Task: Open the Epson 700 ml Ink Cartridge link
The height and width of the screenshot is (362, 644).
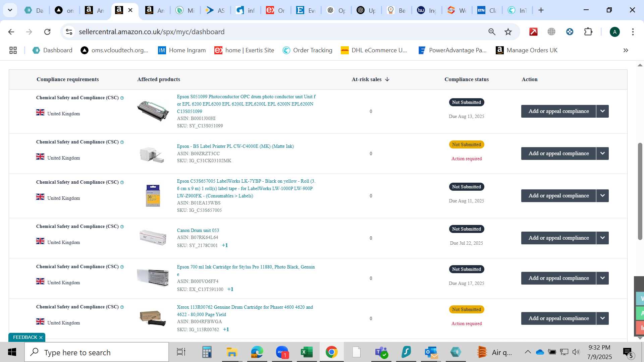Action: (x=246, y=270)
